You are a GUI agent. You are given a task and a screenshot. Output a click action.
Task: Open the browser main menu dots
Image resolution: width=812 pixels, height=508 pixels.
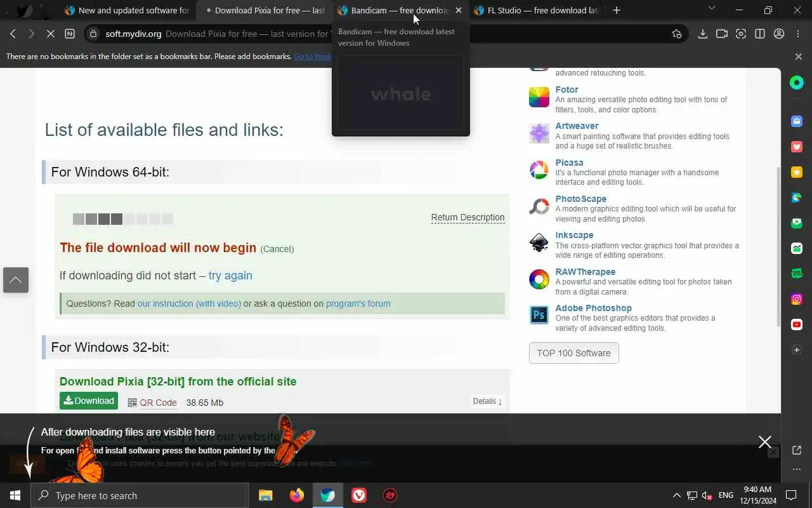coord(798,34)
